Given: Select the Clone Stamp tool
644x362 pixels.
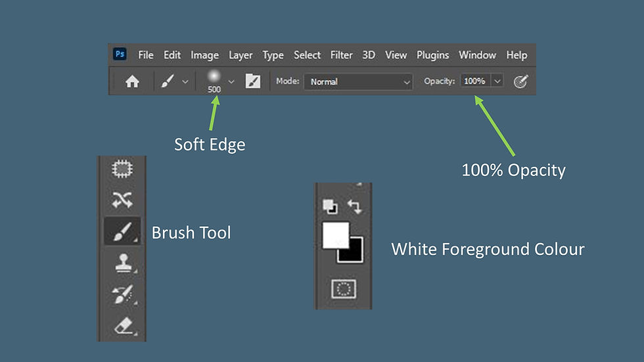Looking at the screenshot, I should [124, 263].
